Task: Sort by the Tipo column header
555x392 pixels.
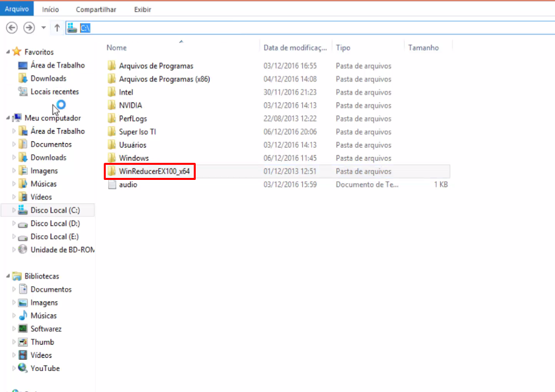Action: point(343,48)
